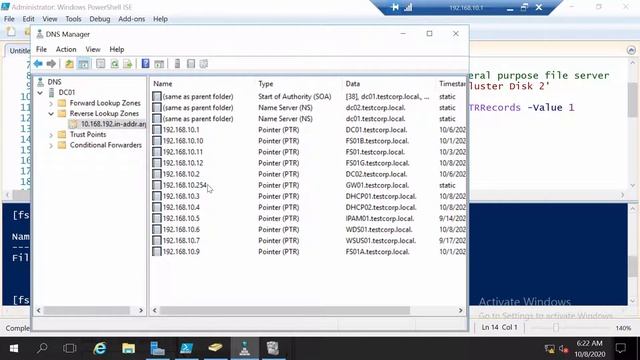Screen dimensions: 640x360
Task: Click the taskbar clock showing 6:22 AM
Action: (589, 349)
